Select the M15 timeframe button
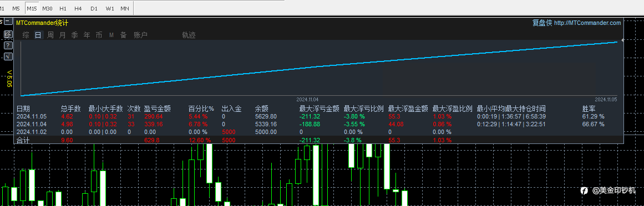This screenshot has width=644, height=206. click(32, 8)
